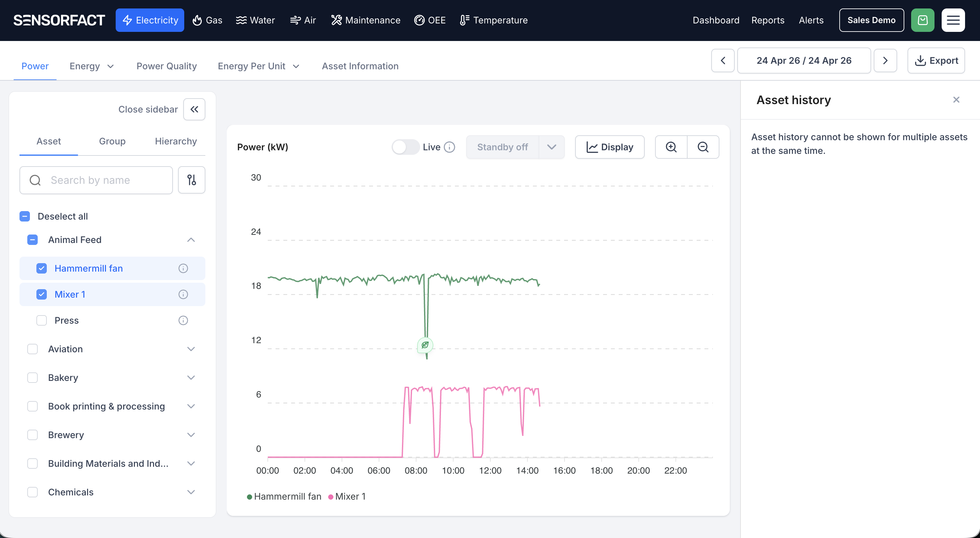Uncheck the Mixer 1 checkbox
980x538 pixels.
click(42, 294)
